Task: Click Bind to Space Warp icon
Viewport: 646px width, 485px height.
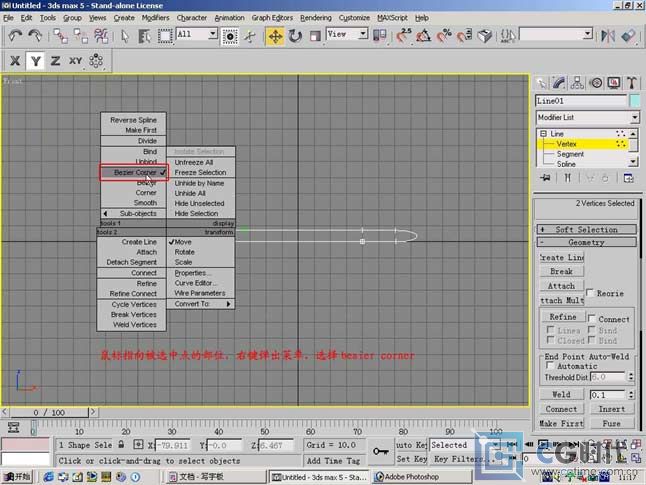Action: pyautogui.click(x=101, y=36)
